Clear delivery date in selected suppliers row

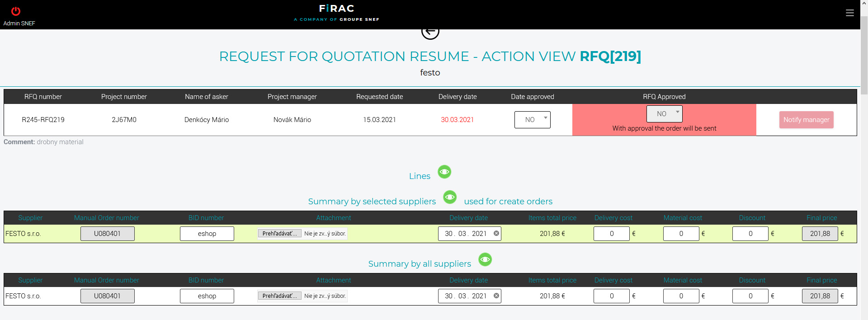(496, 234)
